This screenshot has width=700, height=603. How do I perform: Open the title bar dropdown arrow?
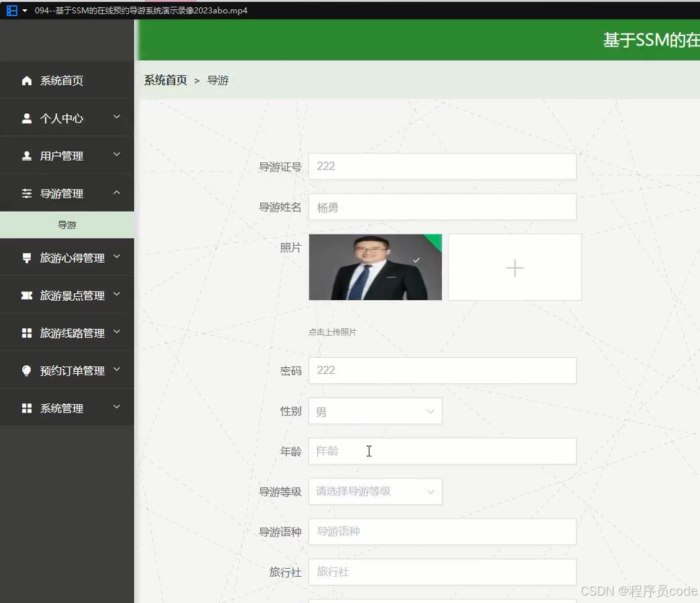(25, 11)
